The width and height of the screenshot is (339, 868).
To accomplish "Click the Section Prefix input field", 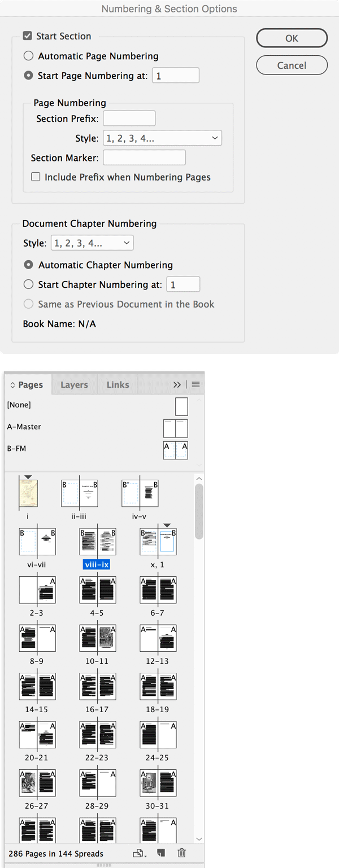I will coord(129,119).
